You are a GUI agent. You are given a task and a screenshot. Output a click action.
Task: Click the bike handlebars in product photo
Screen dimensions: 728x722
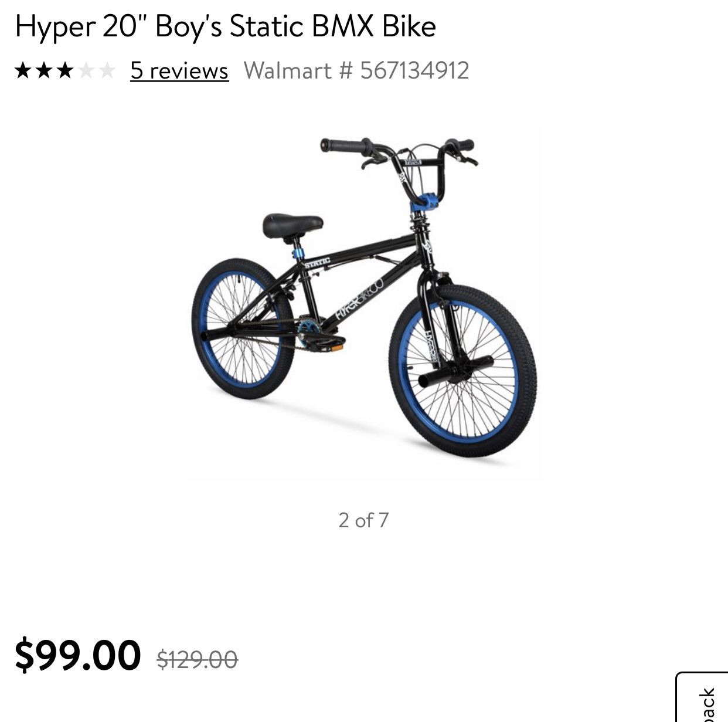click(x=399, y=154)
